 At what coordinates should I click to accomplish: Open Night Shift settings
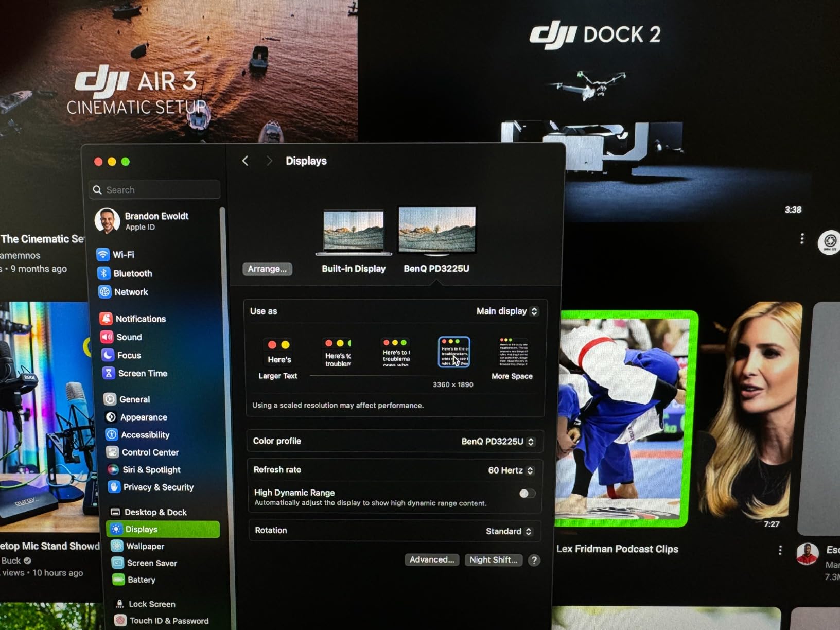493,560
